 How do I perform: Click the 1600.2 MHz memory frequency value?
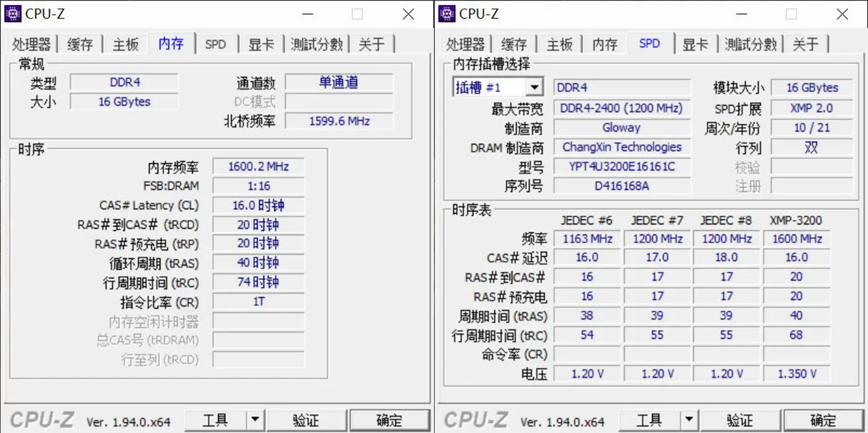click(x=259, y=166)
